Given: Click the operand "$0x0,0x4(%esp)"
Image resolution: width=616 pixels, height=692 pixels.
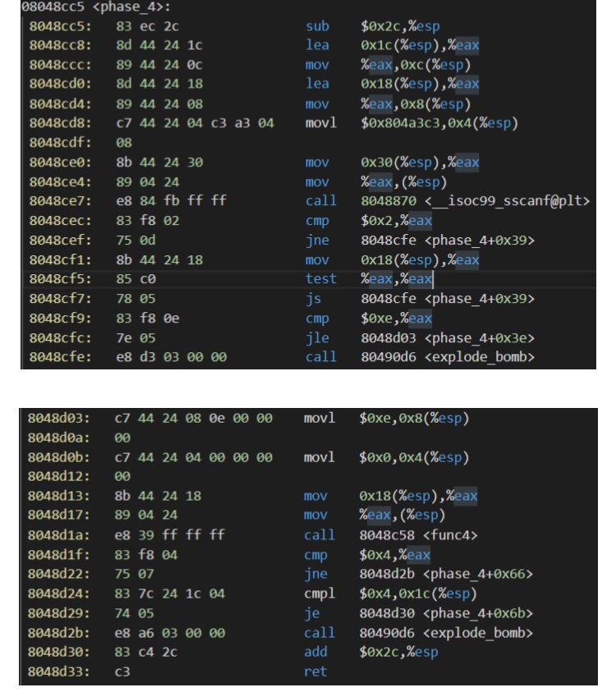Looking at the screenshot, I should pos(414,458).
